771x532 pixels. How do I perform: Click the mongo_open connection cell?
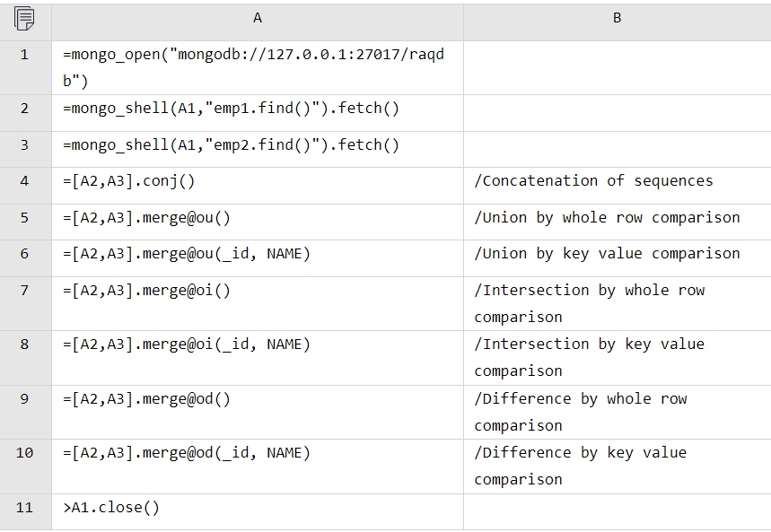pos(254,67)
